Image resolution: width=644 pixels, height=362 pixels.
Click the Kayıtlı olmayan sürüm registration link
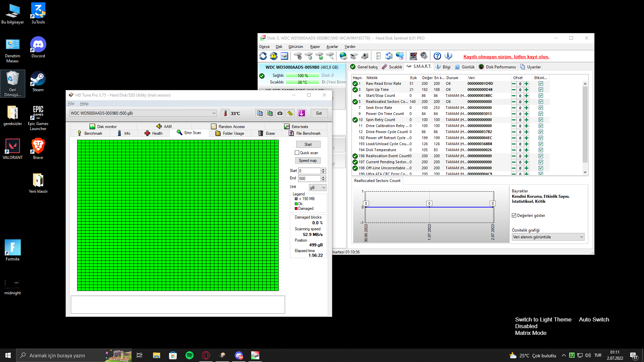click(506, 57)
